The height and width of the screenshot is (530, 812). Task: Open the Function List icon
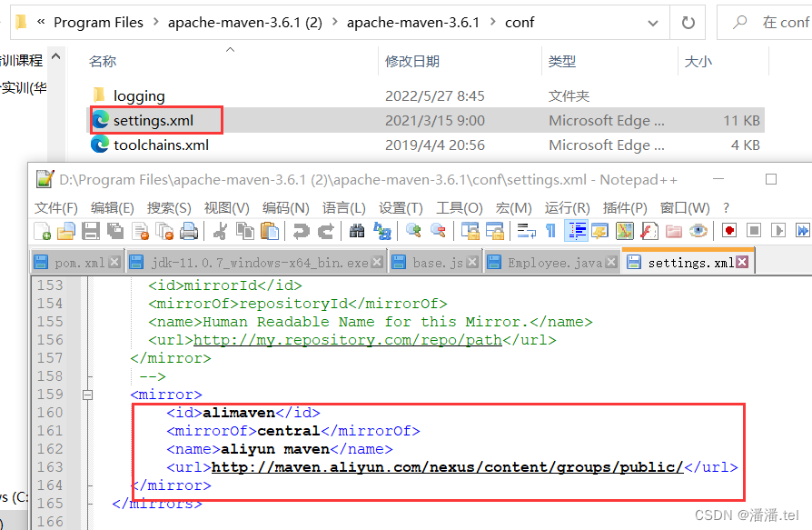(649, 231)
